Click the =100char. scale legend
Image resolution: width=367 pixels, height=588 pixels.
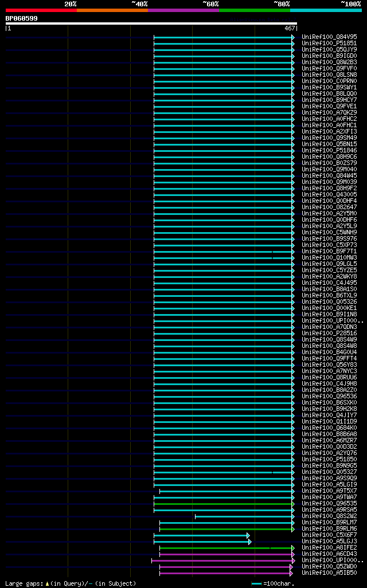click(273, 583)
